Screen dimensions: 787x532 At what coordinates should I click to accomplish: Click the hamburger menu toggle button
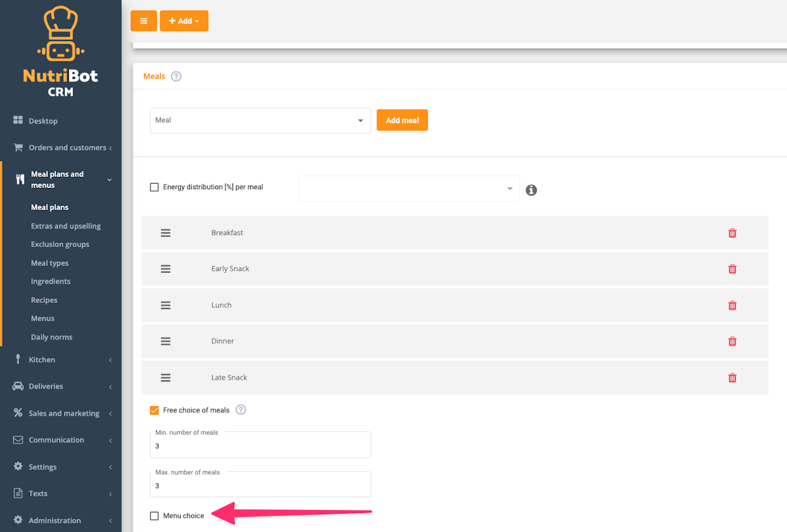[x=143, y=21]
